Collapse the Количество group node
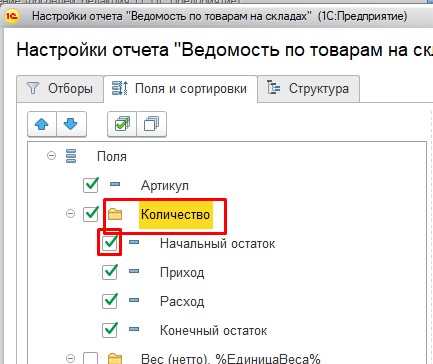 coord(70,214)
